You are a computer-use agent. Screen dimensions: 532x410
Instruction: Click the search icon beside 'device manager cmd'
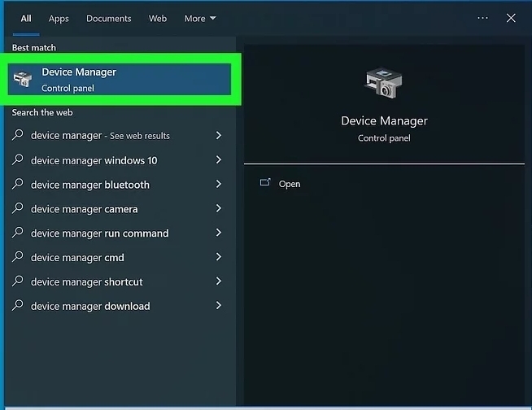18,257
